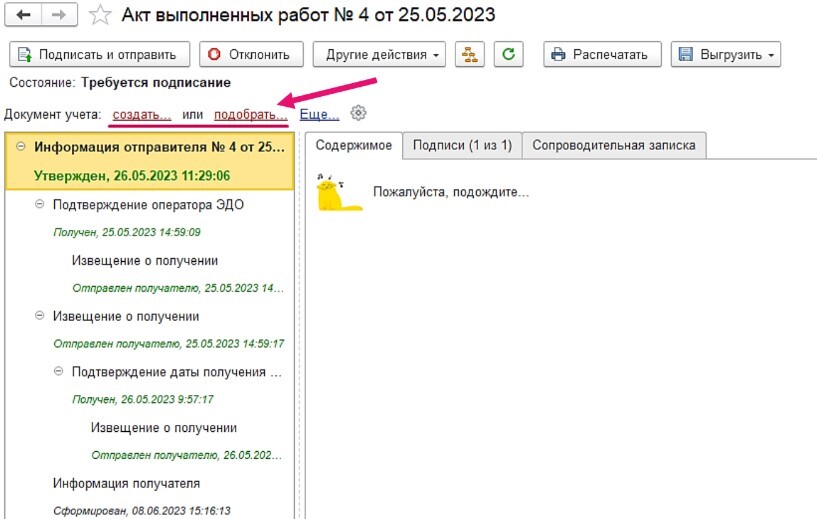
Task: Select the Подтверждение даты получения row
Action: pos(177,372)
